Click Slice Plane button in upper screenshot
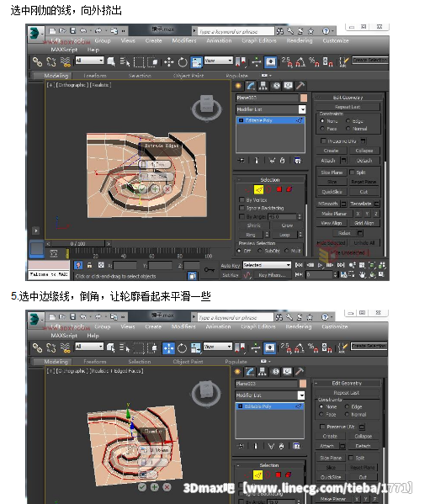Screen dimensions: 446x504 pos(332,172)
